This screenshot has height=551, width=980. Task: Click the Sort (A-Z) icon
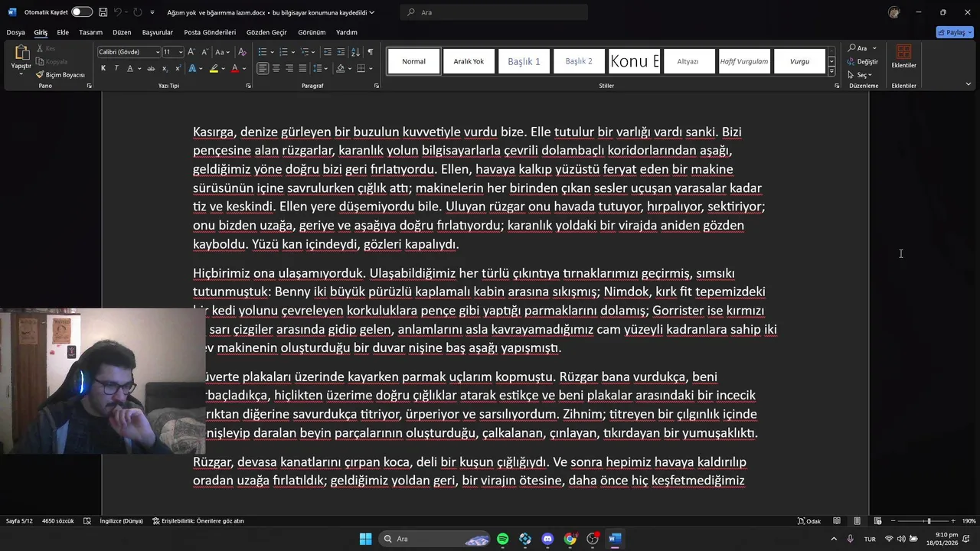click(355, 52)
